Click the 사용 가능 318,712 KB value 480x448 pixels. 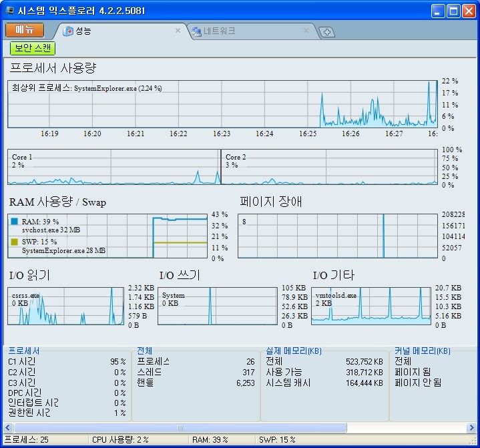tap(365, 372)
